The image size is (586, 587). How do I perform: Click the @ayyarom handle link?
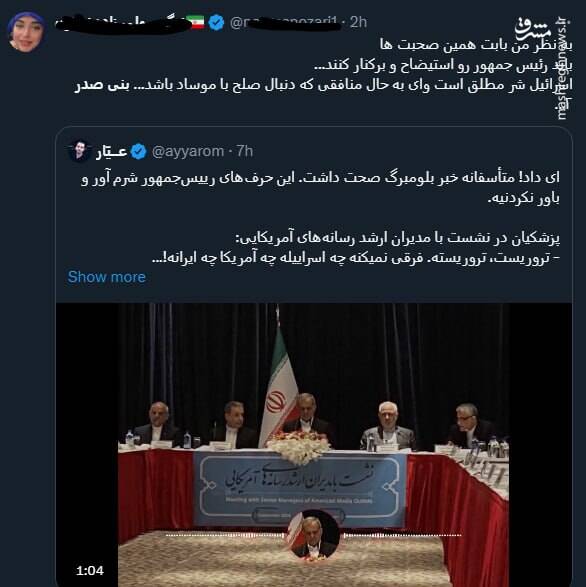coord(188,152)
